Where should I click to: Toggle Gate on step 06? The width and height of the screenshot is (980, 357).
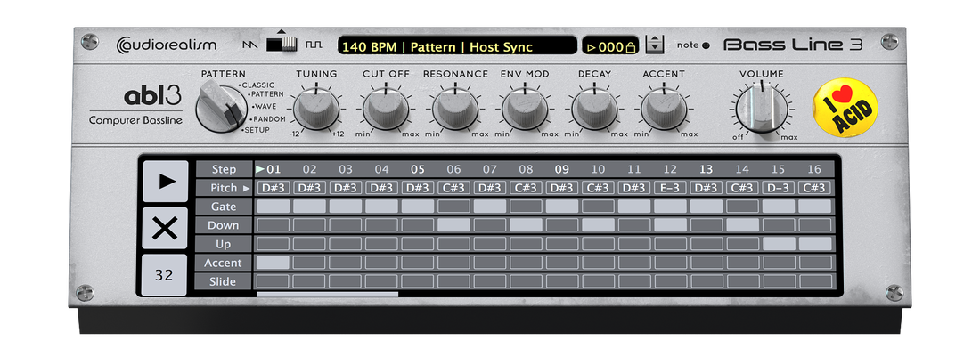(453, 207)
